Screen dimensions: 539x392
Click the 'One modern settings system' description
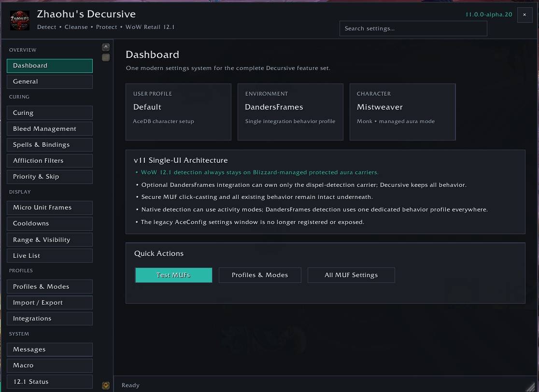[228, 68]
